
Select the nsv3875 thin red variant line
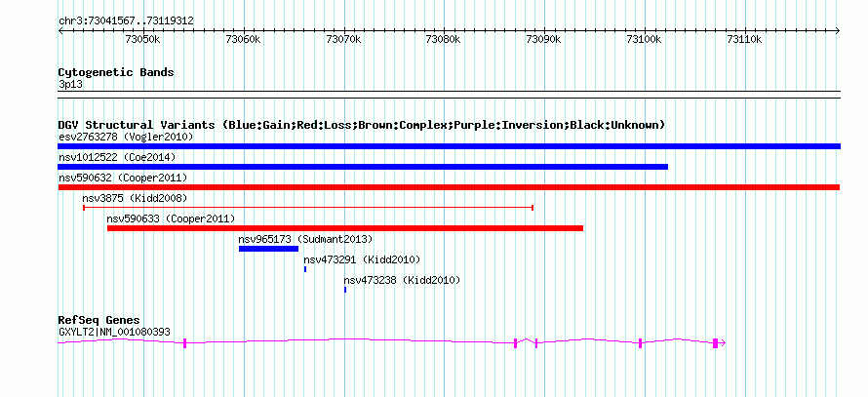point(308,208)
